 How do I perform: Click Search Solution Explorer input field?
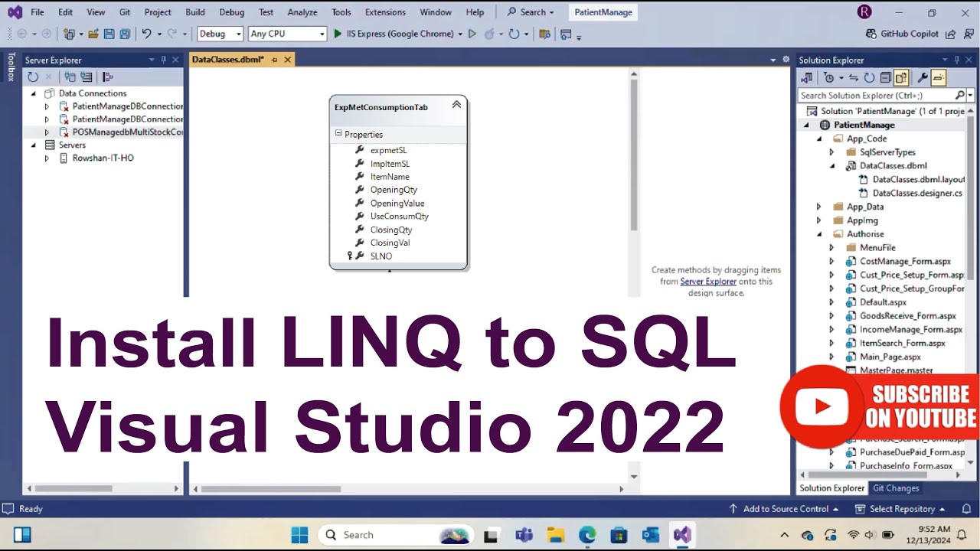pyautogui.click(x=876, y=96)
